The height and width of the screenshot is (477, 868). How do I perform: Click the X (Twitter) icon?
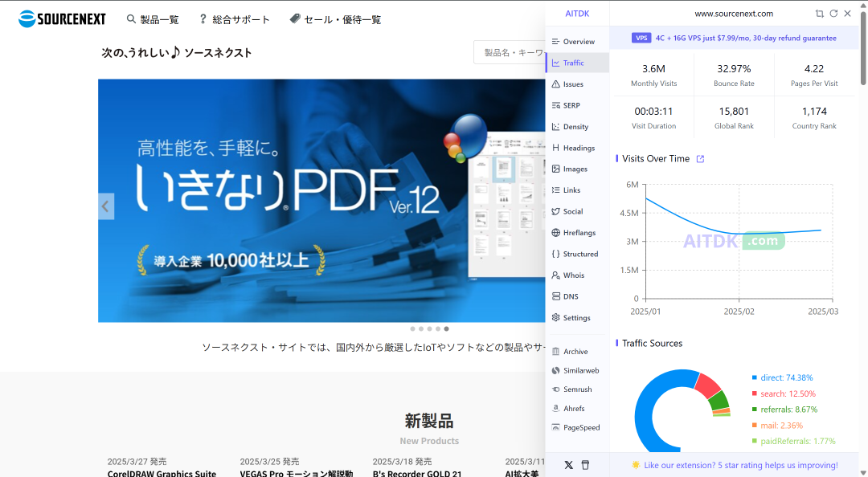(x=568, y=465)
